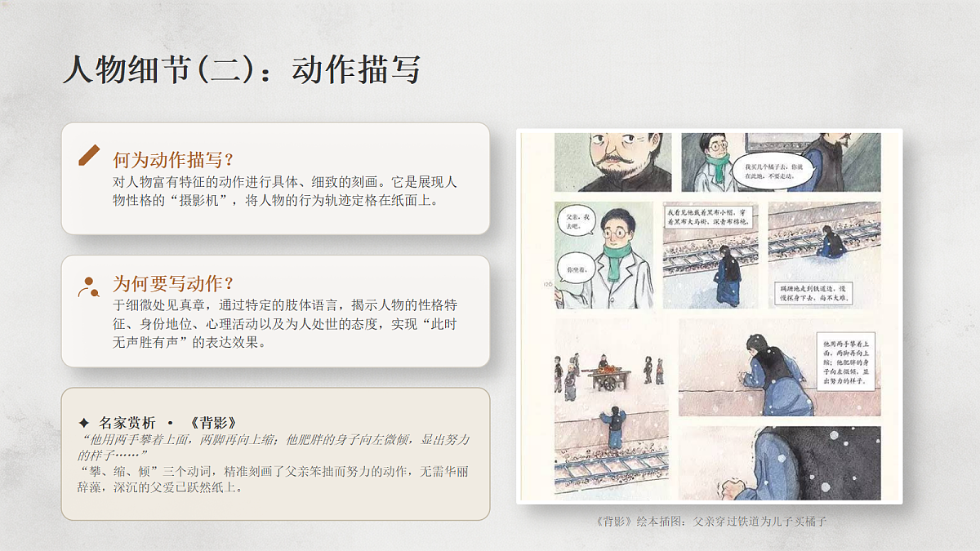The height and width of the screenshot is (551, 980).
Task: Click the caption 《背影》绘本插图：父亲穿过铁道为儿子买橘子
Action: (712, 520)
